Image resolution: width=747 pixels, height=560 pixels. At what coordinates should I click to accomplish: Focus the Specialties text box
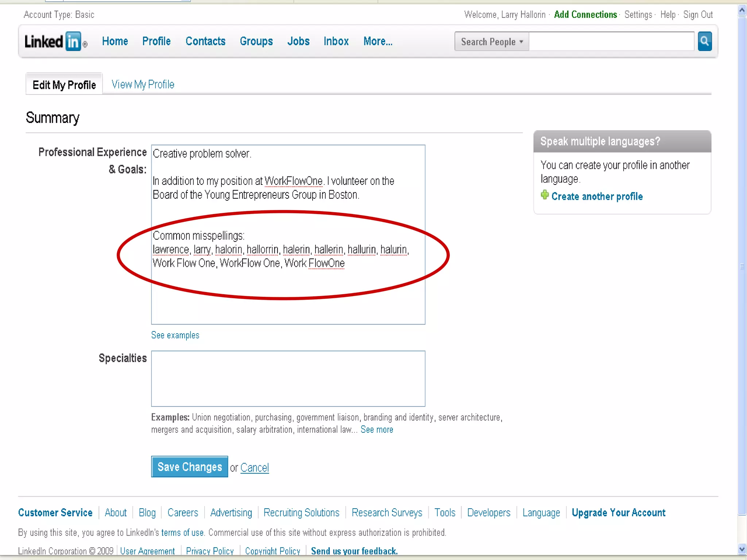pyautogui.click(x=288, y=378)
